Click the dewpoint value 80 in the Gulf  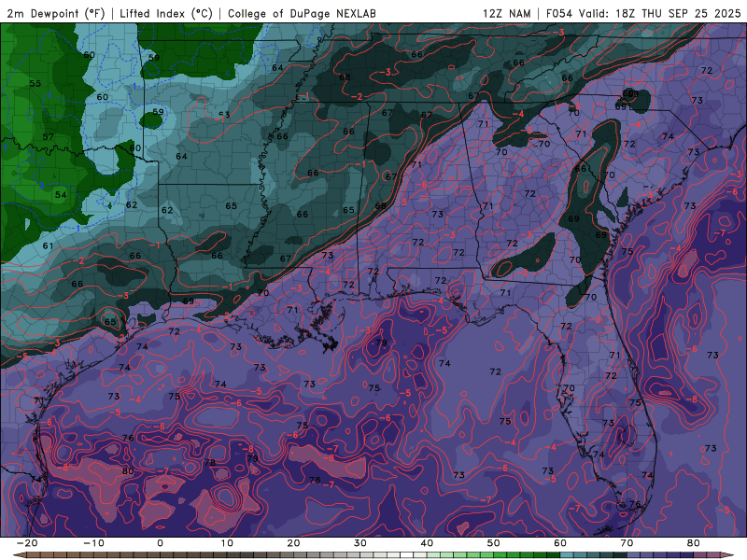(x=128, y=471)
